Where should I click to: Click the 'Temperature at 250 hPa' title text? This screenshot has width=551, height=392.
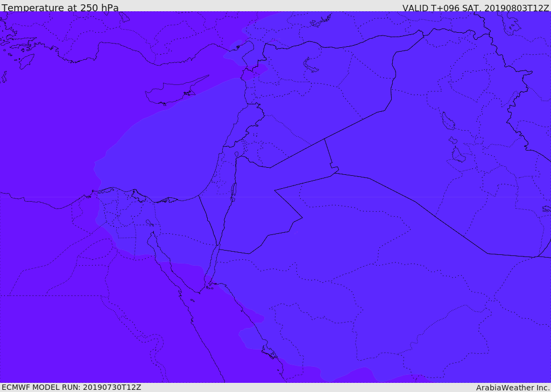coord(60,8)
